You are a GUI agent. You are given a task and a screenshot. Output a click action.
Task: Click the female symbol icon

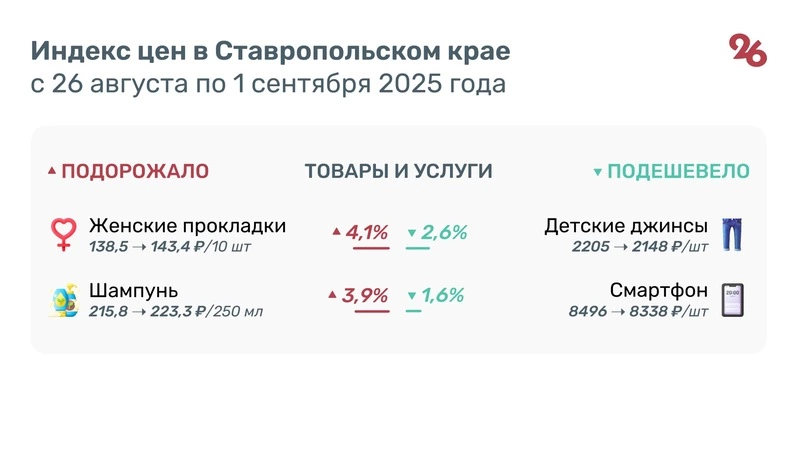pos(64,234)
